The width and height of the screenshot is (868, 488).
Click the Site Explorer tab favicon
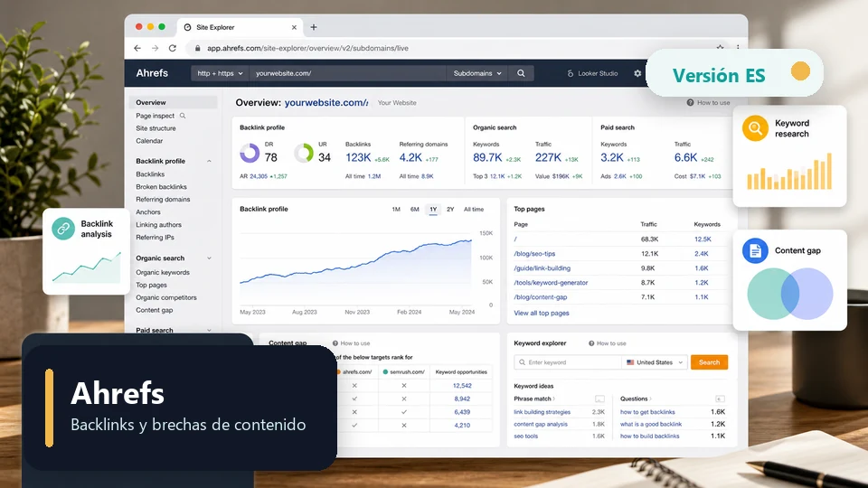click(x=188, y=27)
